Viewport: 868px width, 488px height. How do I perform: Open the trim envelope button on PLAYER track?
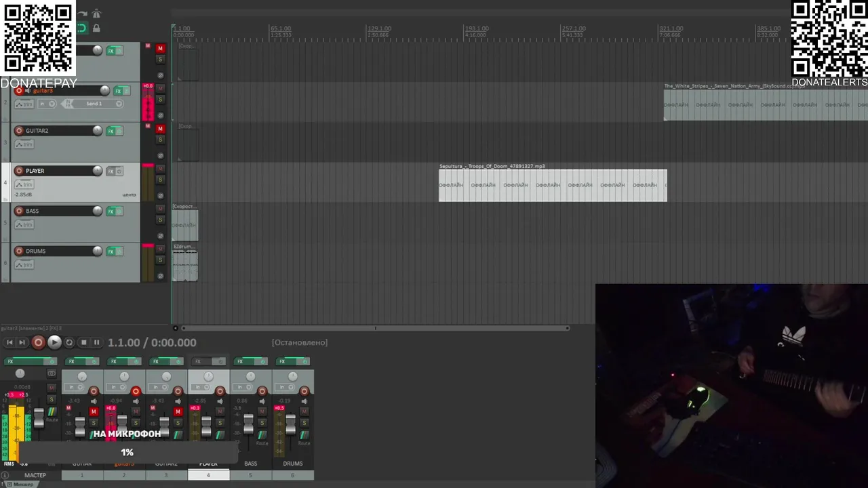tap(24, 184)
